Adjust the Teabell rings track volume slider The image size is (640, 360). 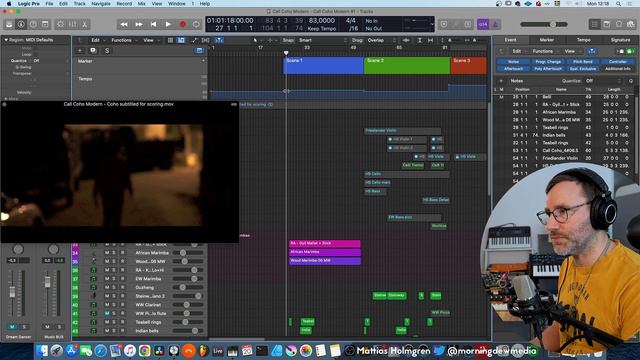click(x=188, y=322)
